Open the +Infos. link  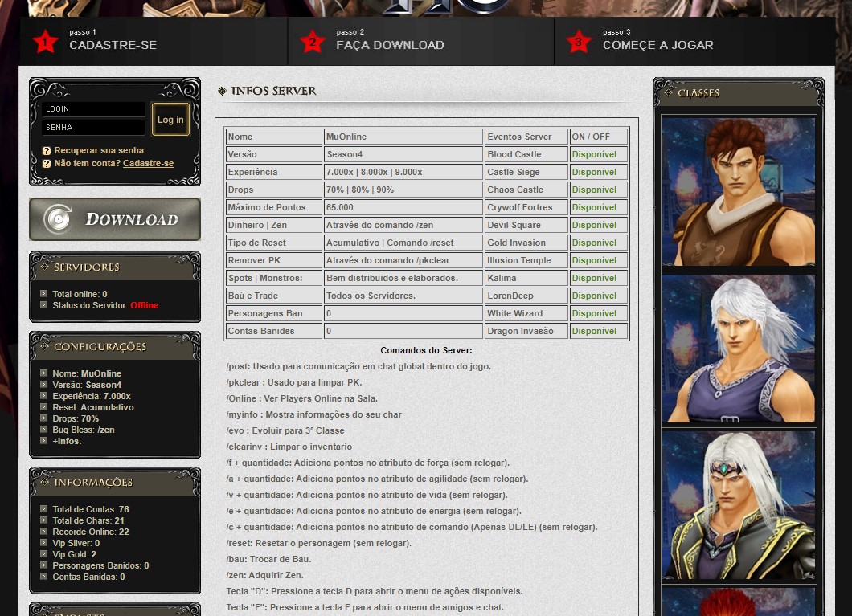coord(67,441)
